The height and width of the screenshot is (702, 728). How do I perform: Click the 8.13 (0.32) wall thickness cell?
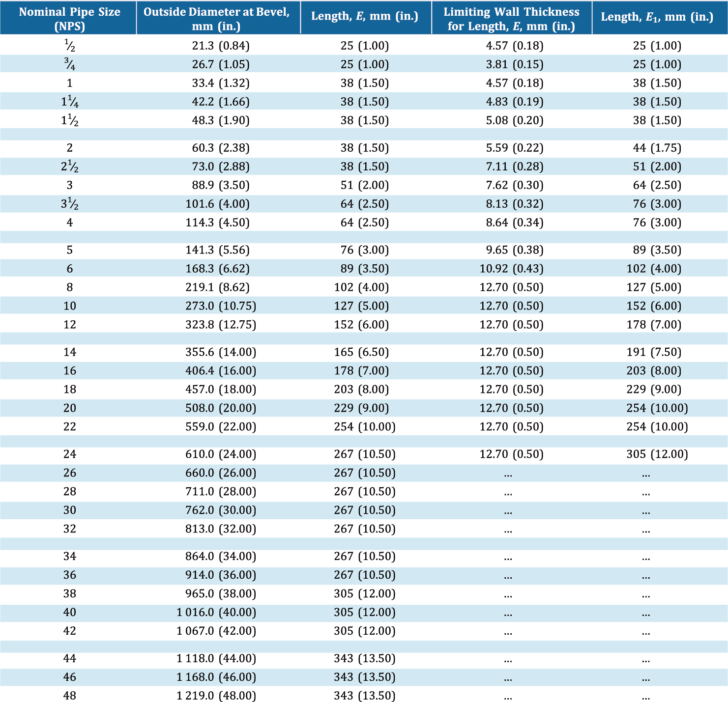[x=515, y=204]
